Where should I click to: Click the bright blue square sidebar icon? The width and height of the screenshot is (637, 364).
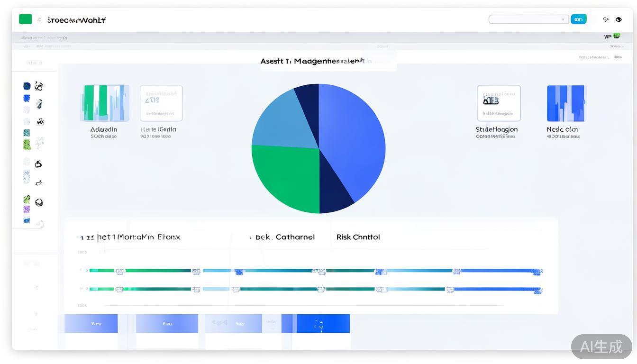(x=27, y=98)
